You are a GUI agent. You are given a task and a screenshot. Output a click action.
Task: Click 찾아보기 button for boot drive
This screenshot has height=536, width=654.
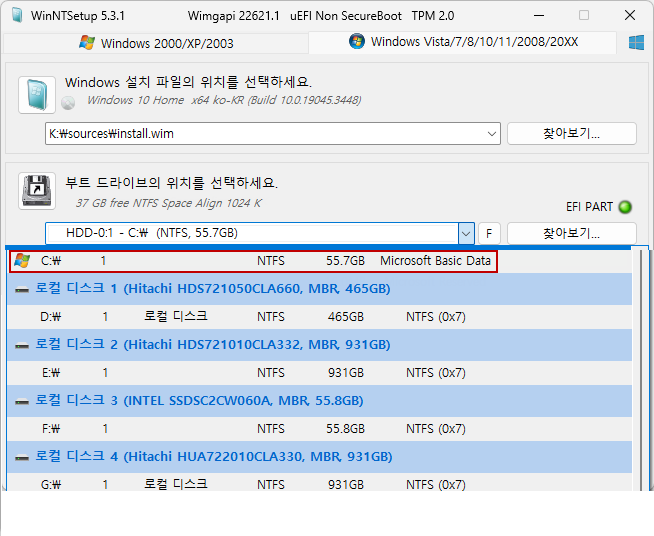[x=571, y=233]
